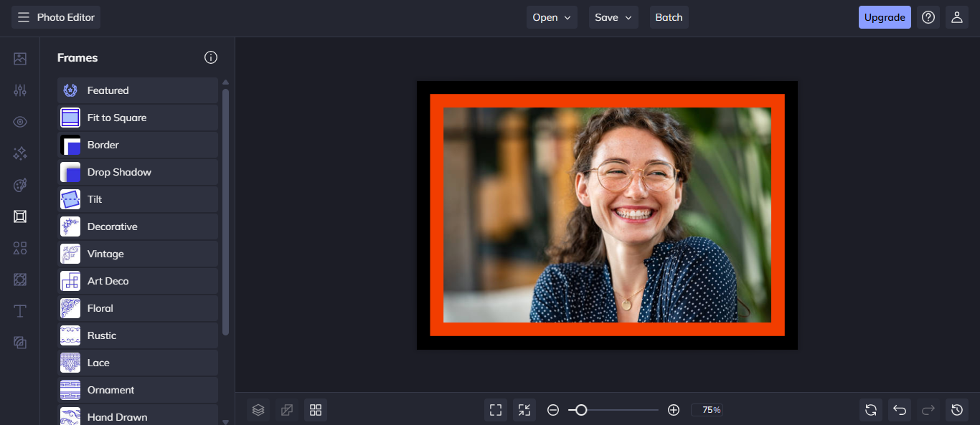
Task: Click the Upgrade button
Action: click(x=884, y=17)
